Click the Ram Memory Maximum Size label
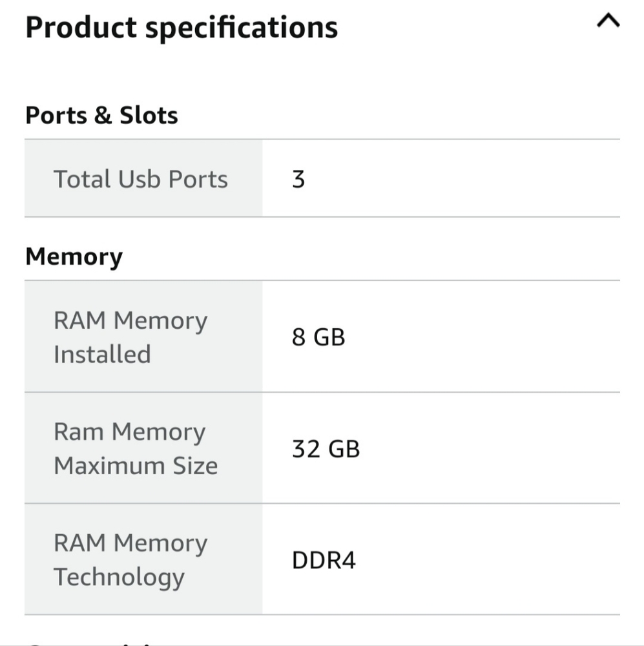Viewport: 644px width, 646px height. (x=136, y=449)
